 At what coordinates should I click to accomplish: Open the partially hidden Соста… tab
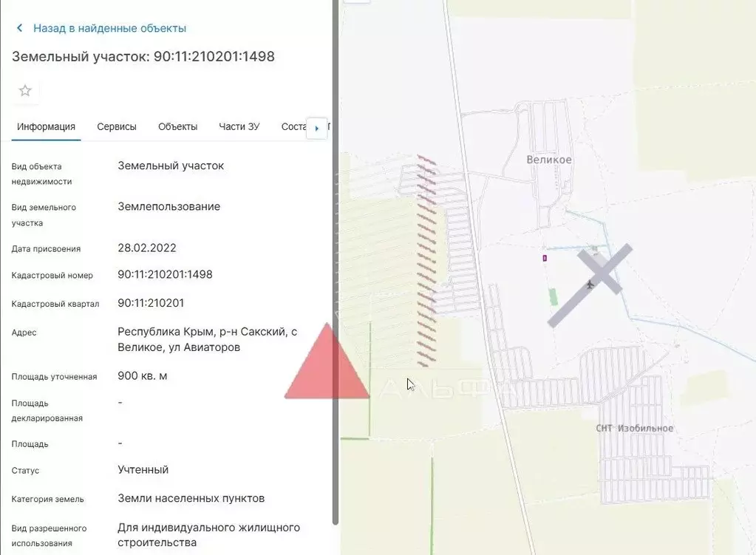click(x=293, y=126)
